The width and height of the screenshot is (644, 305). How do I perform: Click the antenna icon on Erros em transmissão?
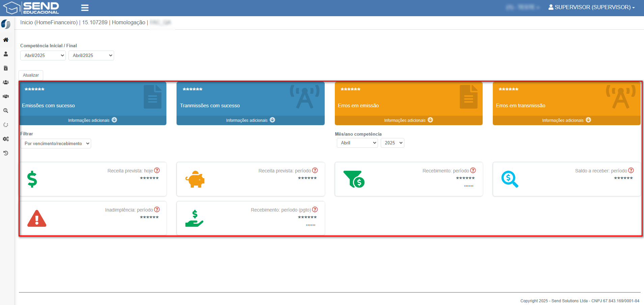click(x=621, y=97)
